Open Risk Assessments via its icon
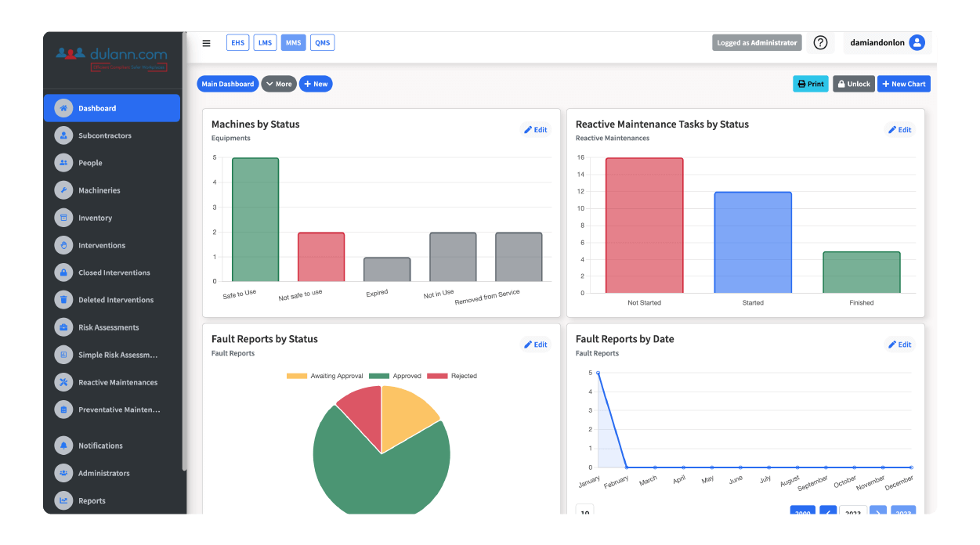The width and height of the screenshot is (980, 545). (x=63, y=327)
